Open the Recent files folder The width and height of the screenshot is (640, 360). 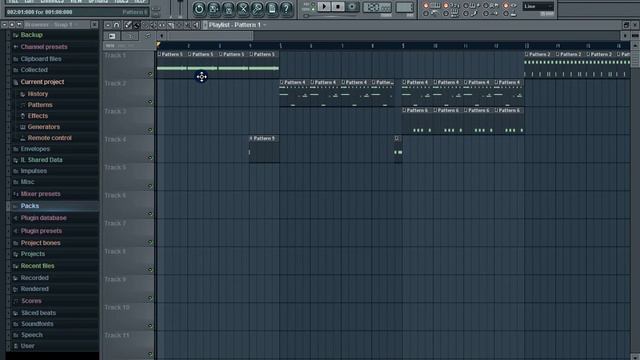(x=37, y=266)
